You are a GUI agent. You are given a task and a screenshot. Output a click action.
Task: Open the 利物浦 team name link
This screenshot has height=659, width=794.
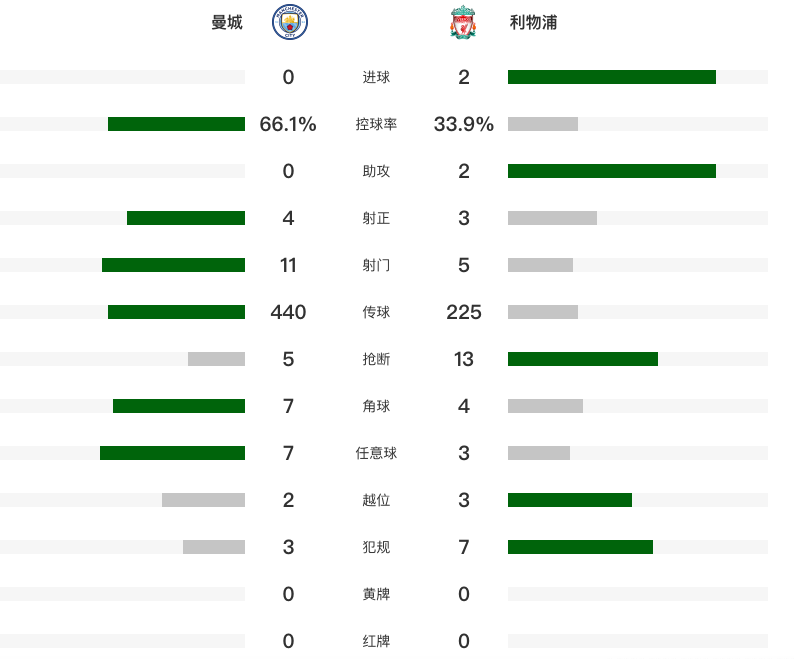tap(533, 22)
